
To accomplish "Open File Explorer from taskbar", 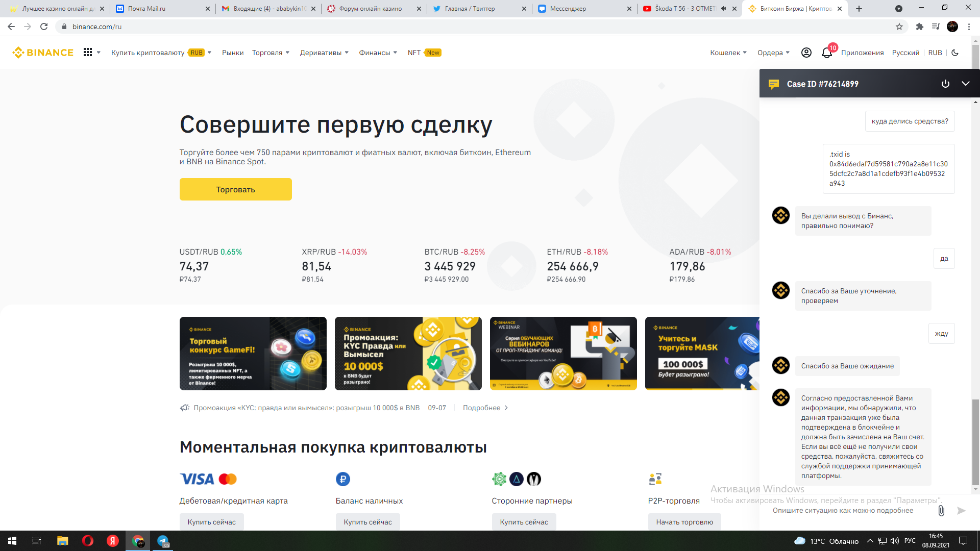I will pos(62,541).
